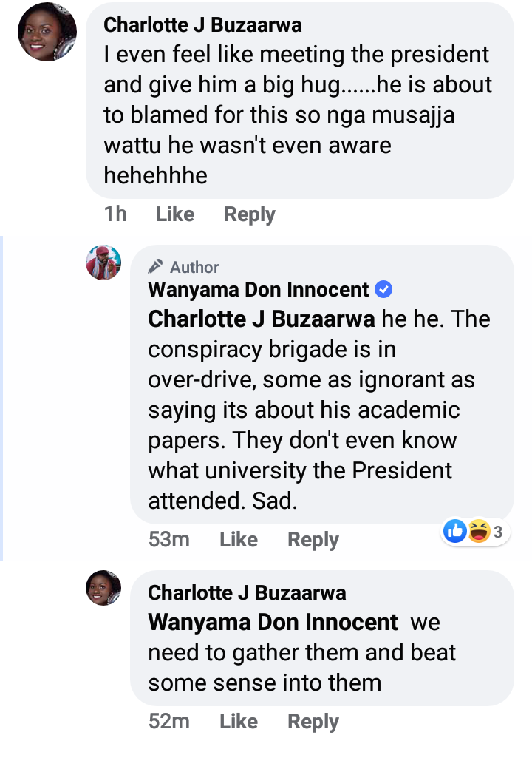Reply to the 52m comment
Screen dimensions: 532x775
click(x=313, y=722)
